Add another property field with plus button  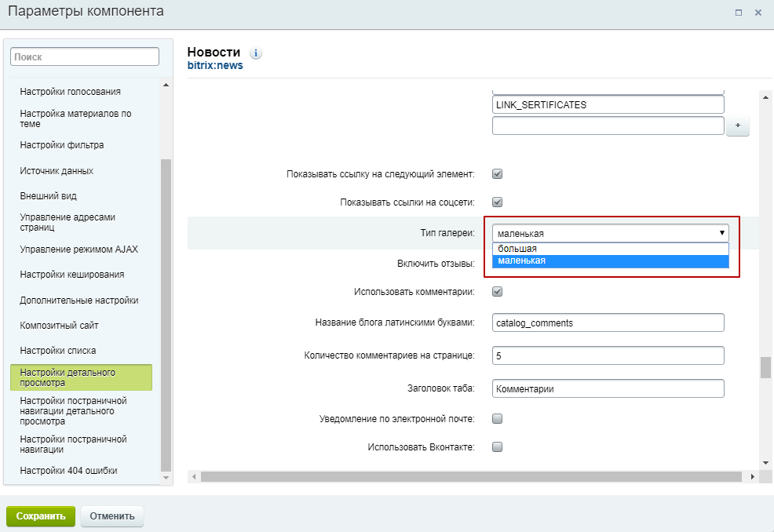point(737,126)
